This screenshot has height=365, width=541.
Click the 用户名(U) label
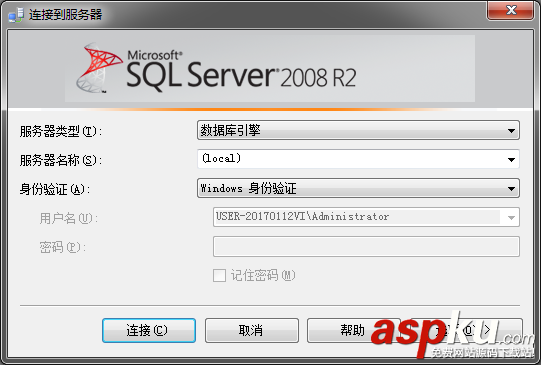[68, 218]
